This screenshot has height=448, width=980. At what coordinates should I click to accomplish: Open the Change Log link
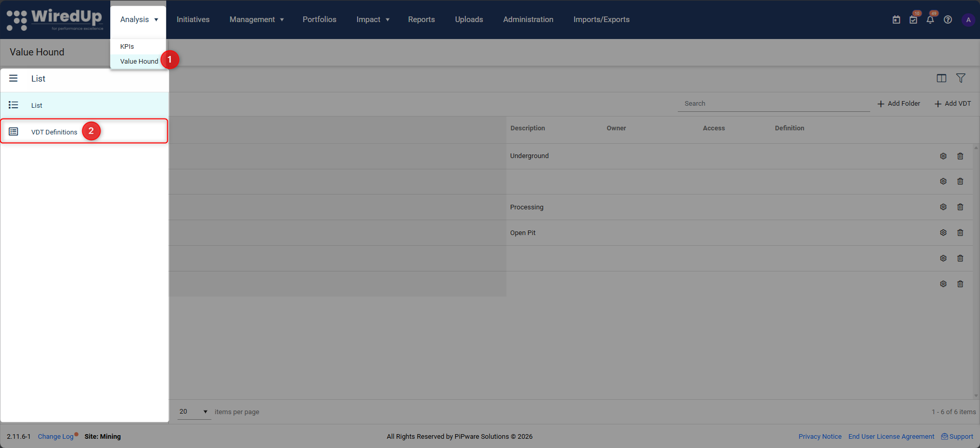pos(55,437)
